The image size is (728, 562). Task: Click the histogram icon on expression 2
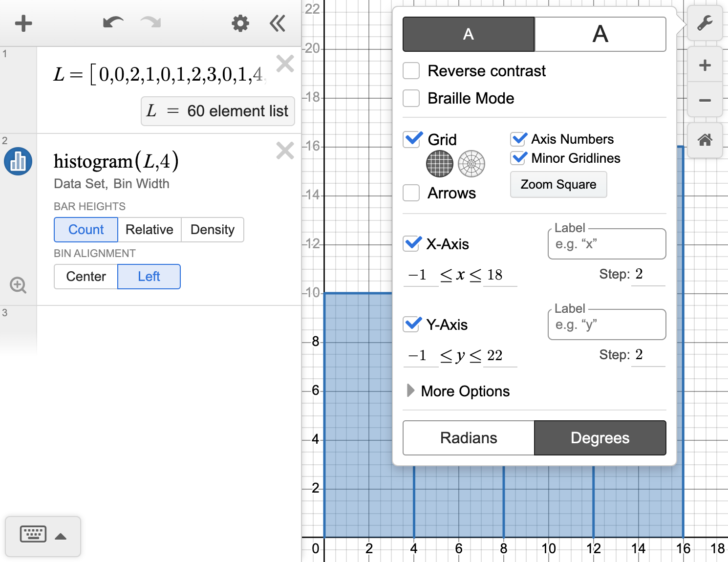point(18,161)
